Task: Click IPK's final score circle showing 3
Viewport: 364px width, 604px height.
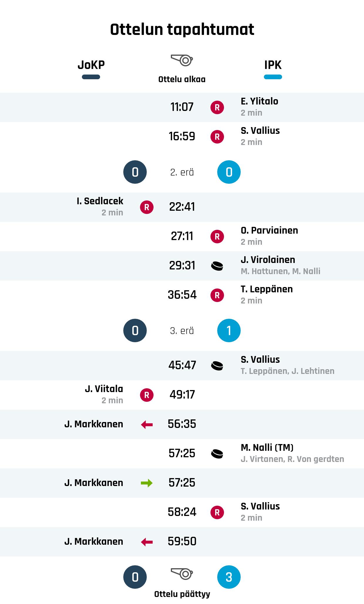Action: click(229, 577)
